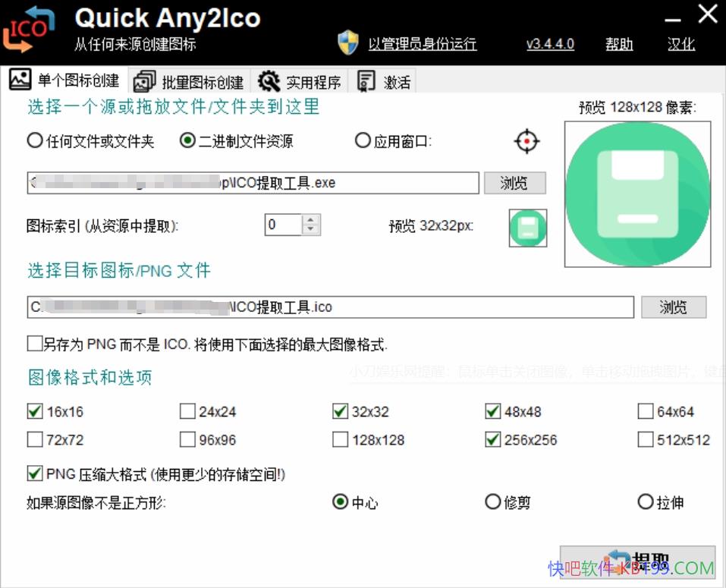Enable the 64x64 size checkbox
The height and width of the screenshot is (588, 726).
[646, 412]
